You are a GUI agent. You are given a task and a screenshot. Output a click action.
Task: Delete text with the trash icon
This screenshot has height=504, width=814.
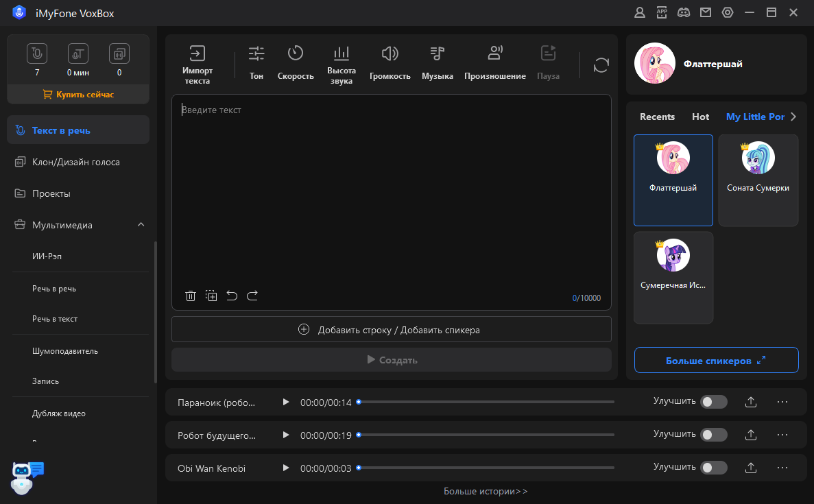point(191,296)
